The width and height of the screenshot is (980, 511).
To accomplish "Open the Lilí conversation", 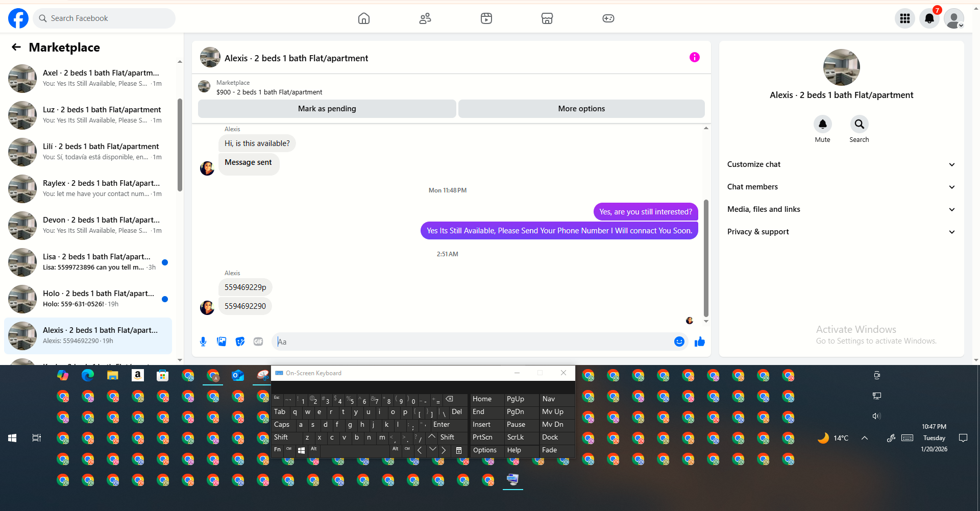I will [x=88, y=152].
